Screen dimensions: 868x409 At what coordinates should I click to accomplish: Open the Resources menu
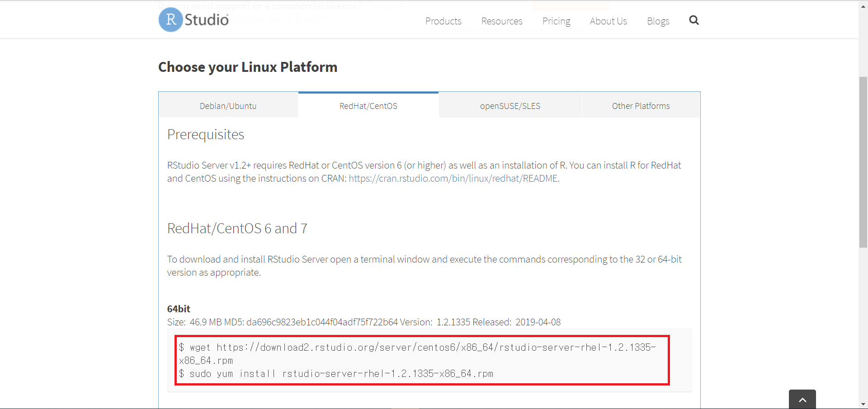(502, 21)
